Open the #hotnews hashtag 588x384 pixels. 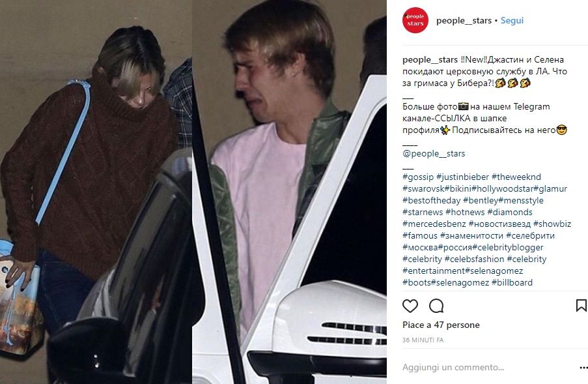click(465, 213)
